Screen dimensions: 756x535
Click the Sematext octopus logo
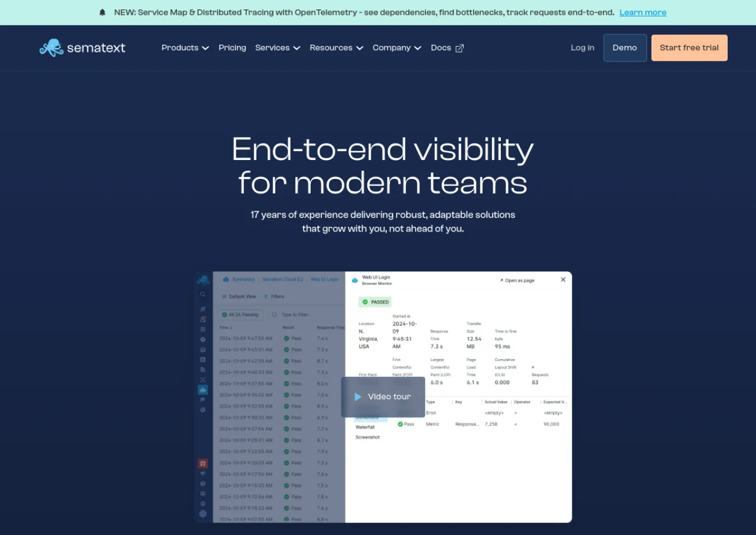click(82, 48)
